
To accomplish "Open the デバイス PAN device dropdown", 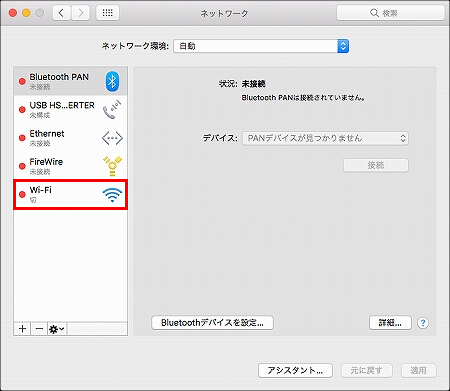I will point(325,138).
